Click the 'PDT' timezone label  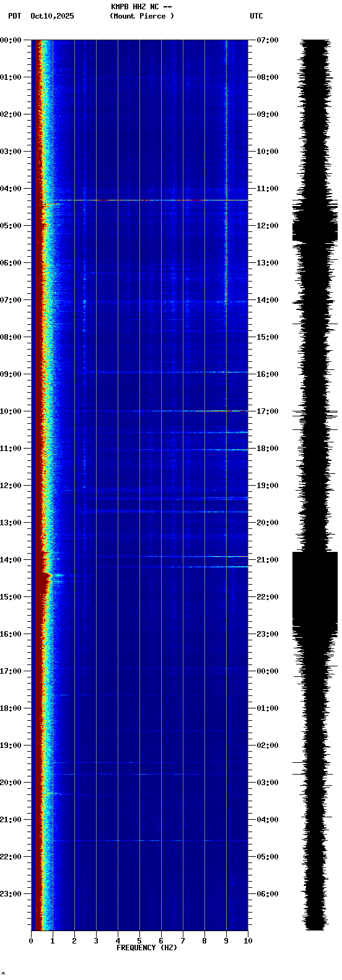[14, 16]
